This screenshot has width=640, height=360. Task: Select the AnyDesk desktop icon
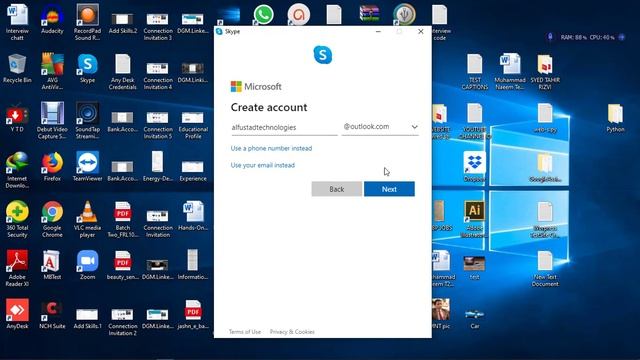[x=17, y=314]
